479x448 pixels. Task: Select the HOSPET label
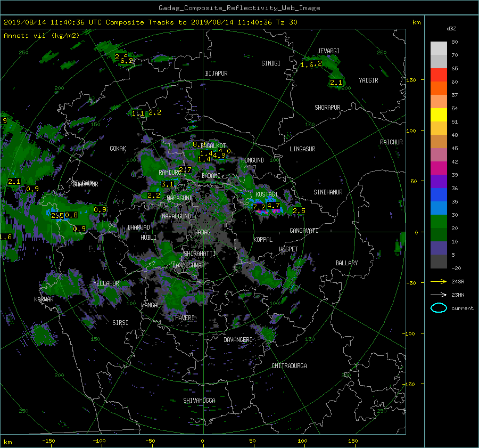click(288, 249)
